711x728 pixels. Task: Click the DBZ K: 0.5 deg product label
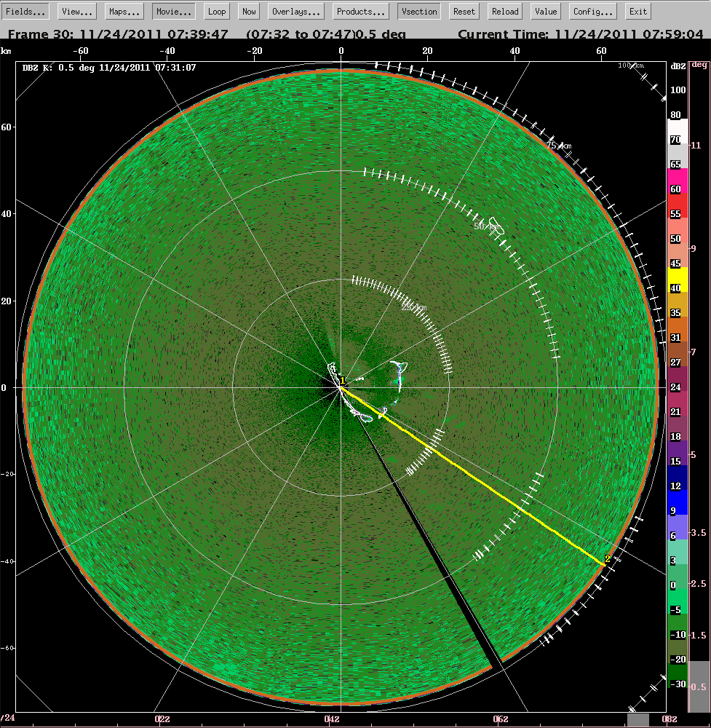coord(109,68)
